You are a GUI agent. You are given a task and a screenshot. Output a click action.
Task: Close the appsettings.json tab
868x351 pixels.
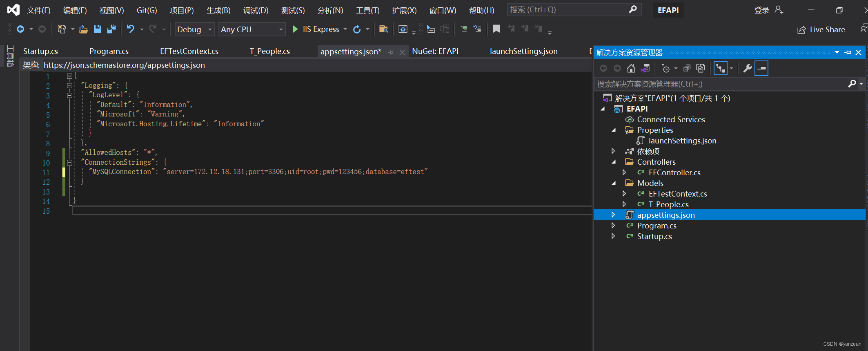pos(402,52)
